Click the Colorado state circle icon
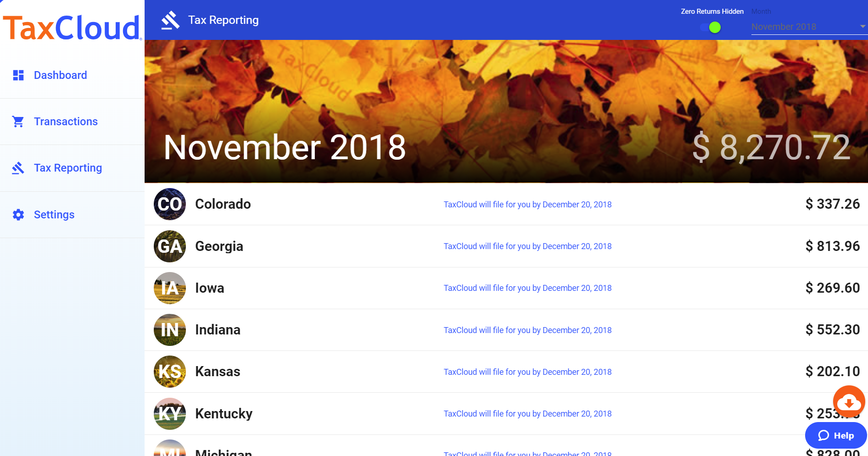 (x=169, y=204)
